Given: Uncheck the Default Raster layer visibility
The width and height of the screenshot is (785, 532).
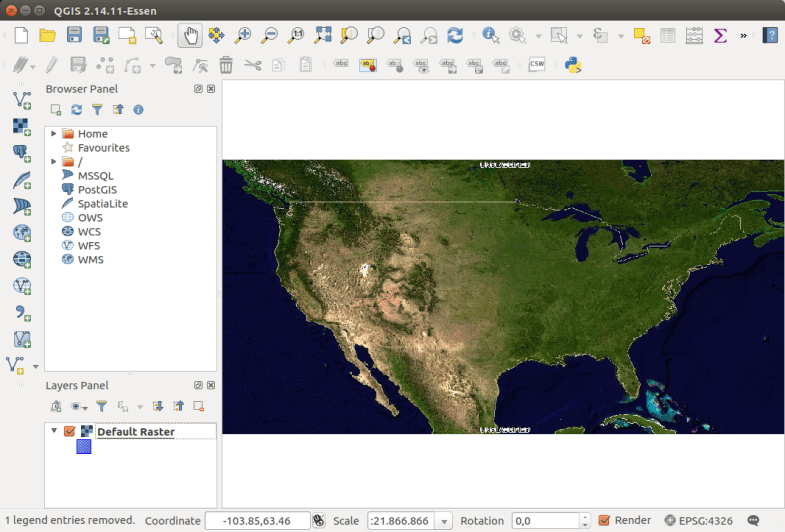Looking at the screenshot, I should [x=69, y=432].
